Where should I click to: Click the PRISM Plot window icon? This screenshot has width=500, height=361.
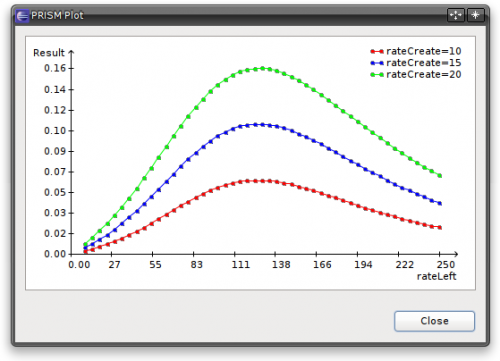point(22,16)
